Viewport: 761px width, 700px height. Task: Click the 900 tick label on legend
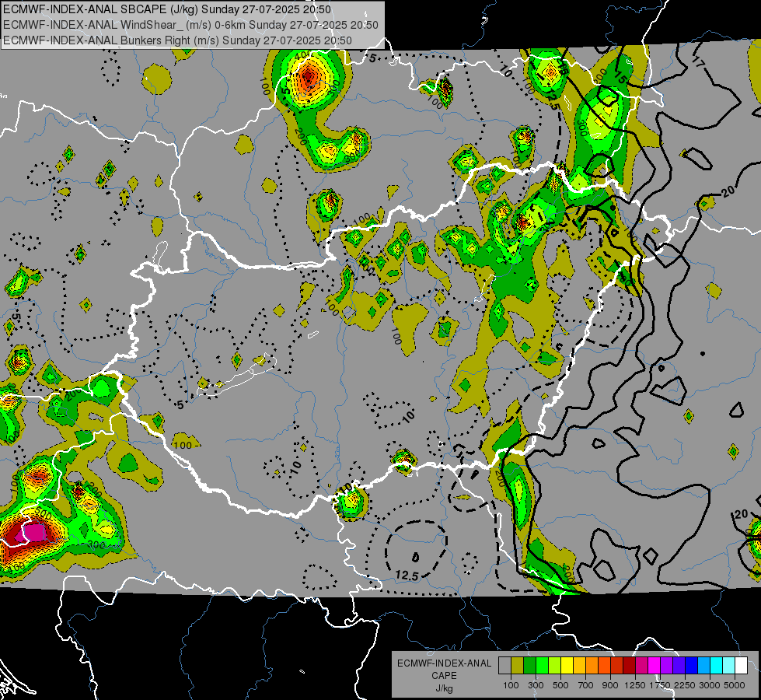click(x=610, y=685)
